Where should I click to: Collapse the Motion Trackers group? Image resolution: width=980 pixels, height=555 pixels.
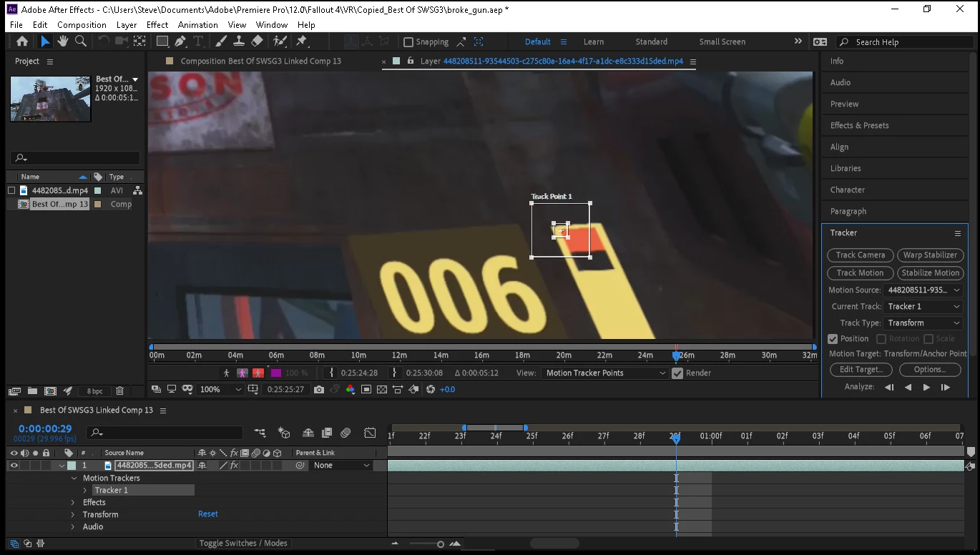pos(73,478)
